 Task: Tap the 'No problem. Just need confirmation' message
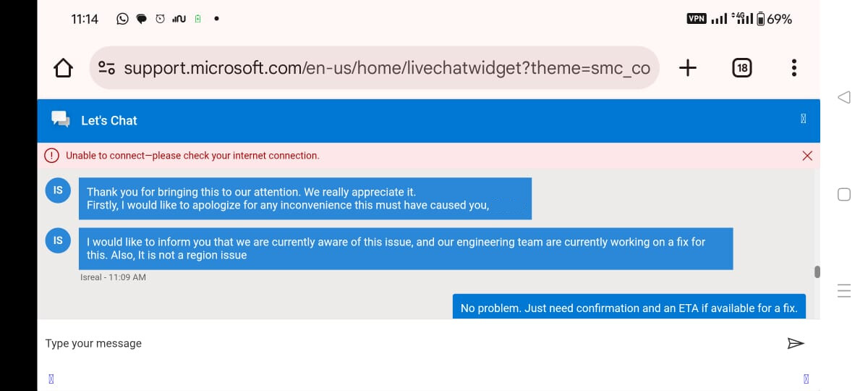(x=629, y=308)
